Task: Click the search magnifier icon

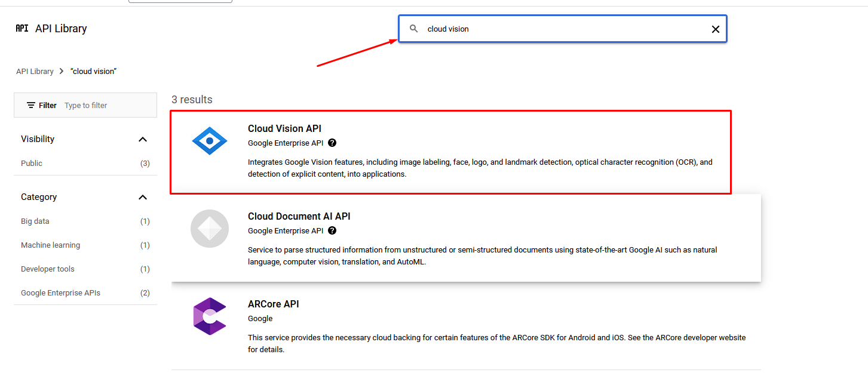Action: pyautogui.click(x=413, y=29)
